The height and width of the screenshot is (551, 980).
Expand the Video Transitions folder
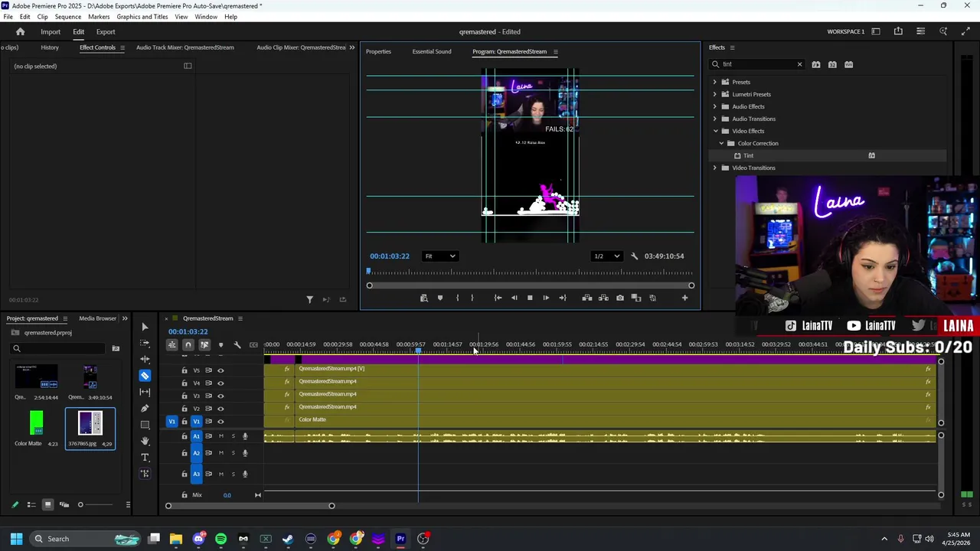pyautogui.click(x=715, y=168)
